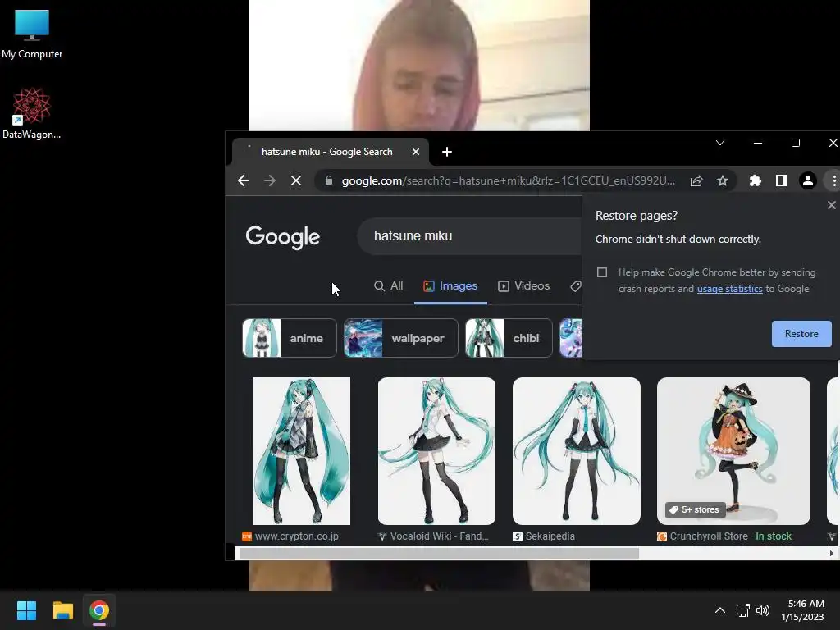The height and width of the screenshot is (630, 840).
Task: Open File Explorer from the taskbar
Action: [x=62, y=610]
